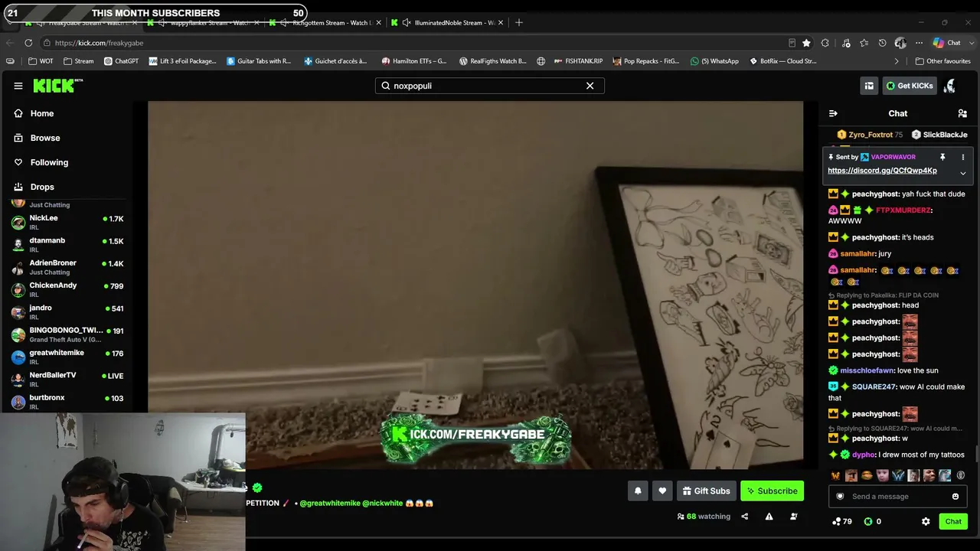Click the favorite star in address bar

[806, 43]
